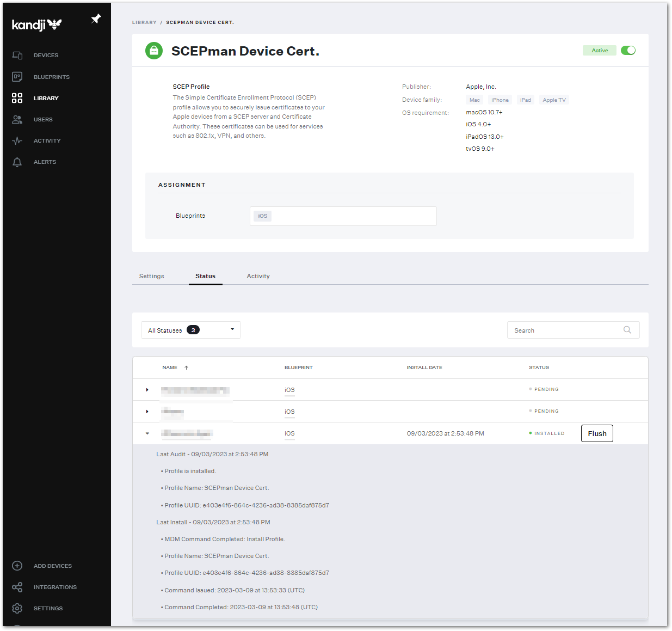
Task: Switch to the Settings tab
Action: tap(151, 276)
